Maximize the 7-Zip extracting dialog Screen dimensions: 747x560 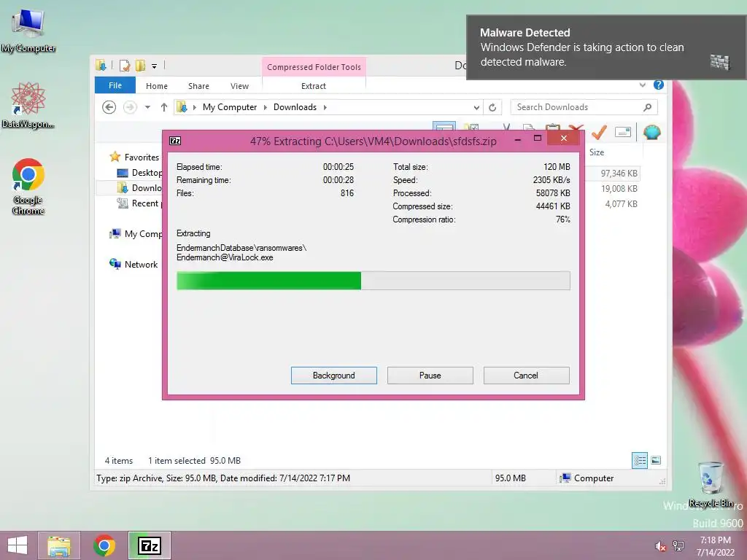[x=538, y=138]
